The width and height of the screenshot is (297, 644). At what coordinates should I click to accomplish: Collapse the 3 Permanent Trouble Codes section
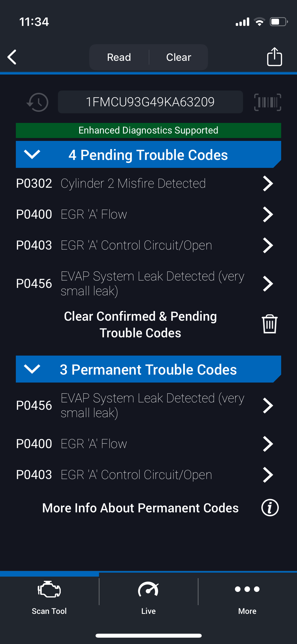point(32,369)
